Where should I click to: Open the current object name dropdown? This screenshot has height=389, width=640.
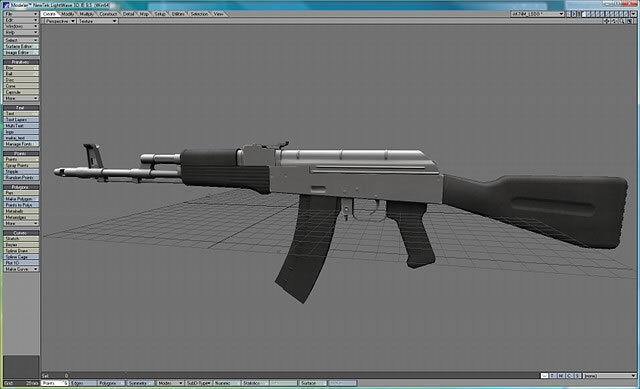(x=537, y=14)
